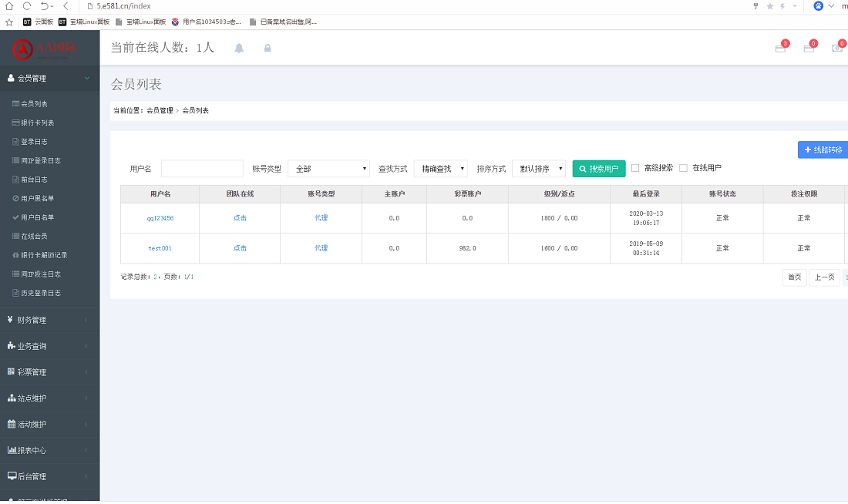Click the 搜索用户 search button

pyautogui.click(x=599, y=167)
